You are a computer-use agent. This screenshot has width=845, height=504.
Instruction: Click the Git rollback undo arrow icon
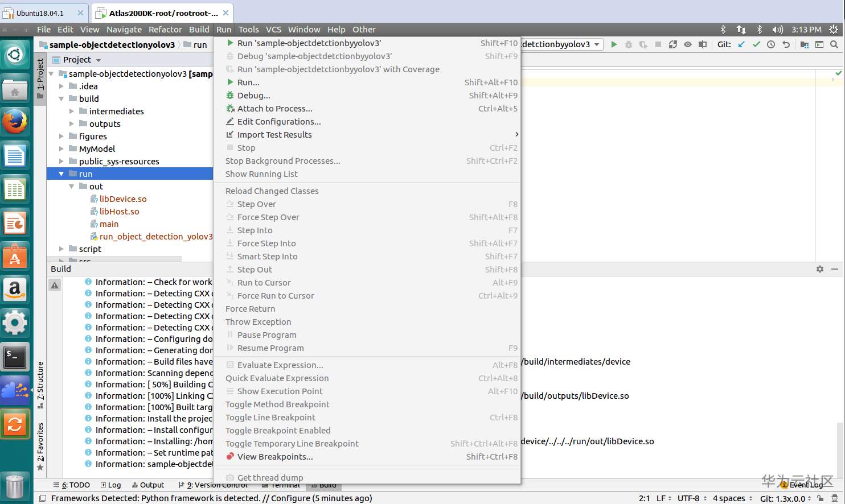(x=786, y=44)
